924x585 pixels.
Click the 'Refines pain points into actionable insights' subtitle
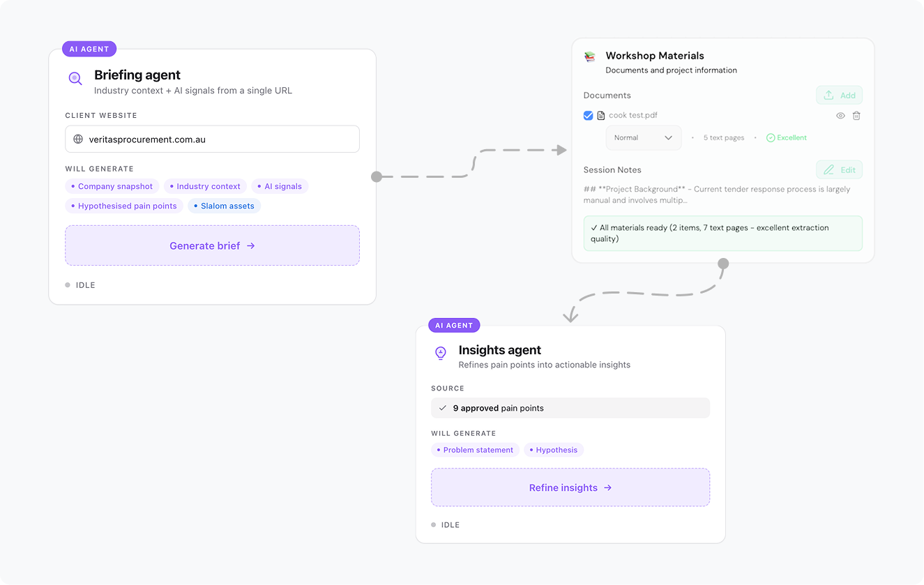545,365
